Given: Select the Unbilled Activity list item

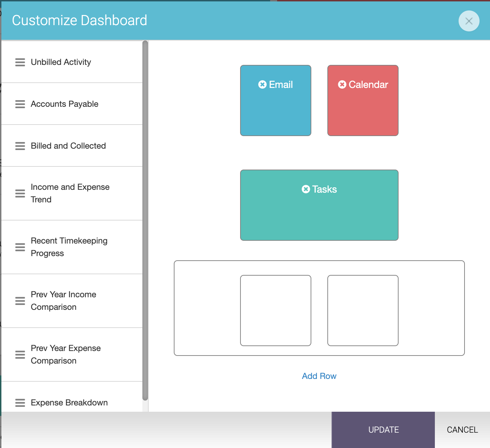Looking at the screenshot, I should tap(72, 62).
